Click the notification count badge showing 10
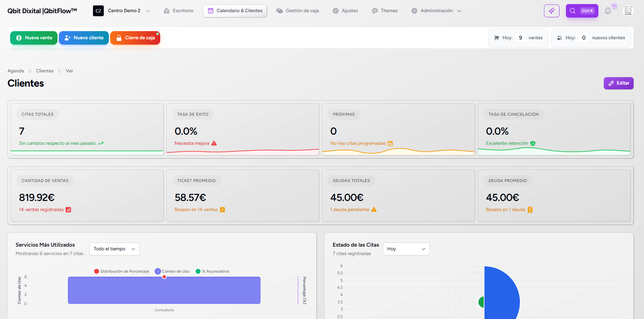This screenshot has height=319, width=644. tap(614, 6)
